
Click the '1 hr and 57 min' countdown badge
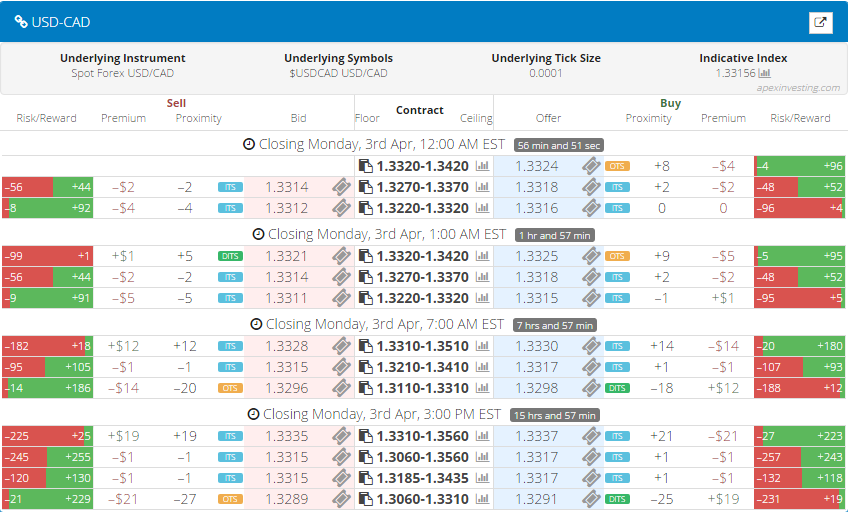[555, 235]
